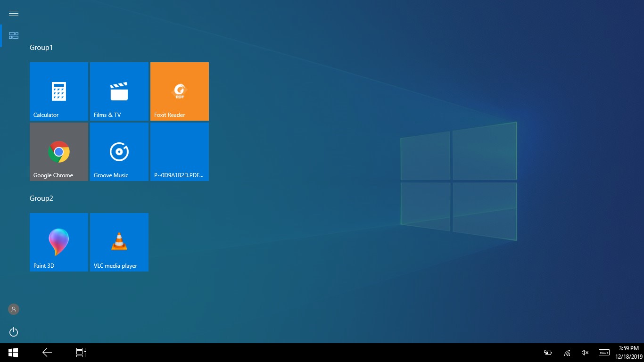
Task: Click the Windows Start button
Action: pyautogui.click(x=13, y=353)
